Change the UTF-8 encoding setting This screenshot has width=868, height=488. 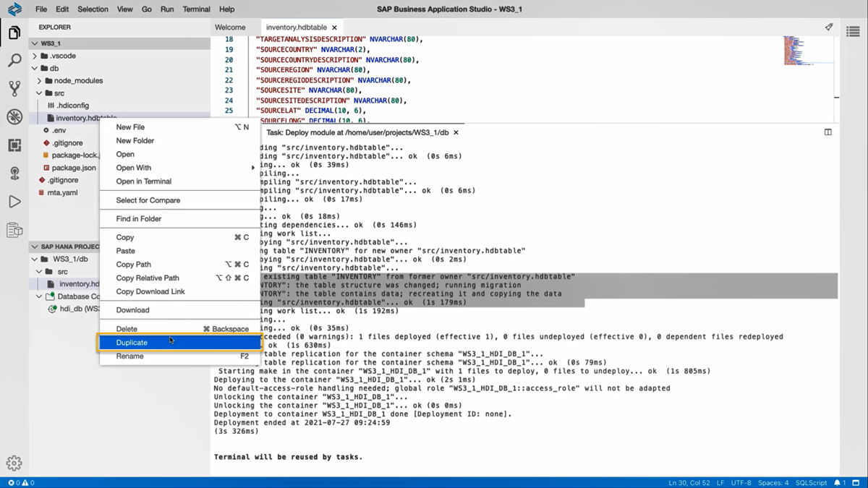click(x=741, y=482)
